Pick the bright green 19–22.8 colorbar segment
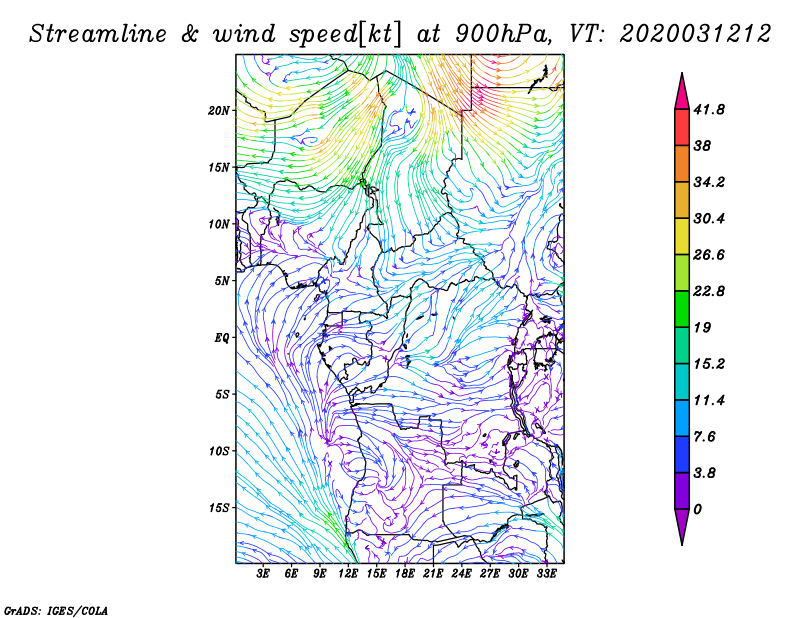Viewport: 800px width, 618px height. (682, 309)
